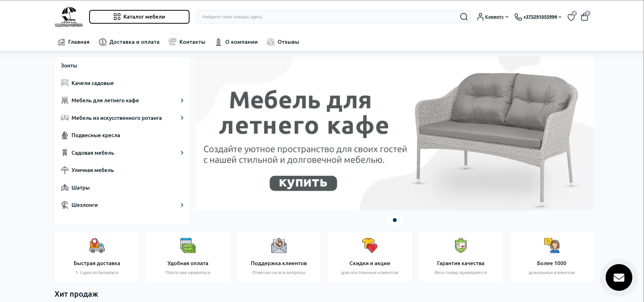Expand the Шезлонги category chevron
644x302 pixels.
pyautogui.click(x=182, y=205)
